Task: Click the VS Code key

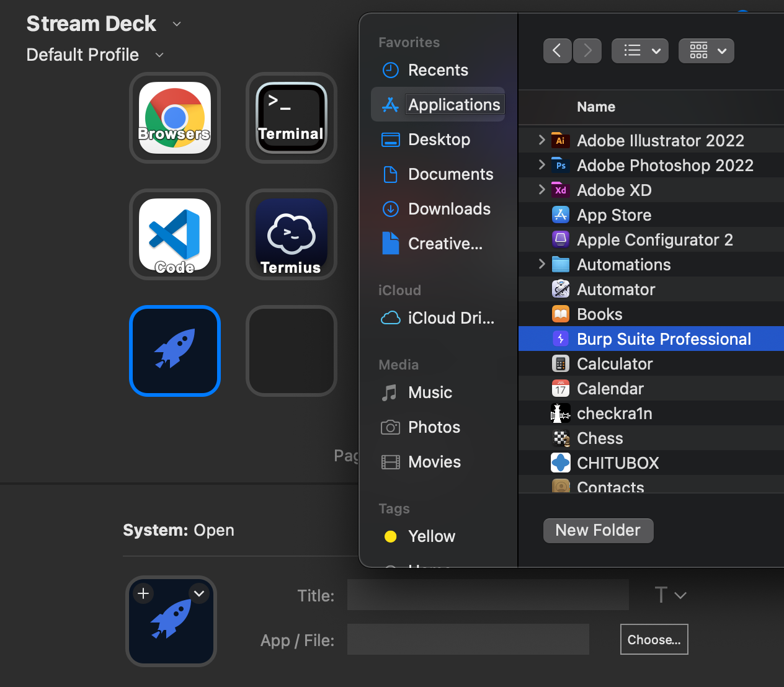Action: click(x=174, y=234)
